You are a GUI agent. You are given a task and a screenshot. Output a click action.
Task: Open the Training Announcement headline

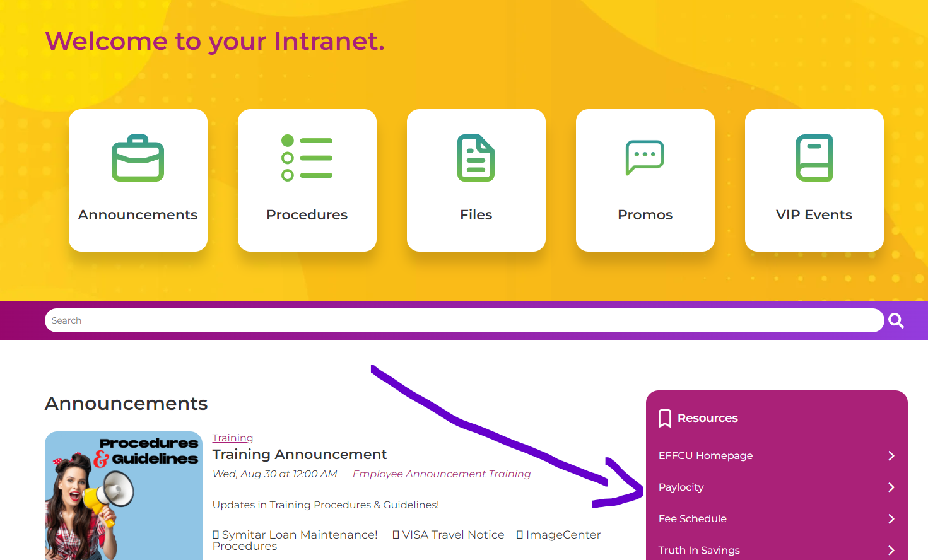[x=300, y=455]
